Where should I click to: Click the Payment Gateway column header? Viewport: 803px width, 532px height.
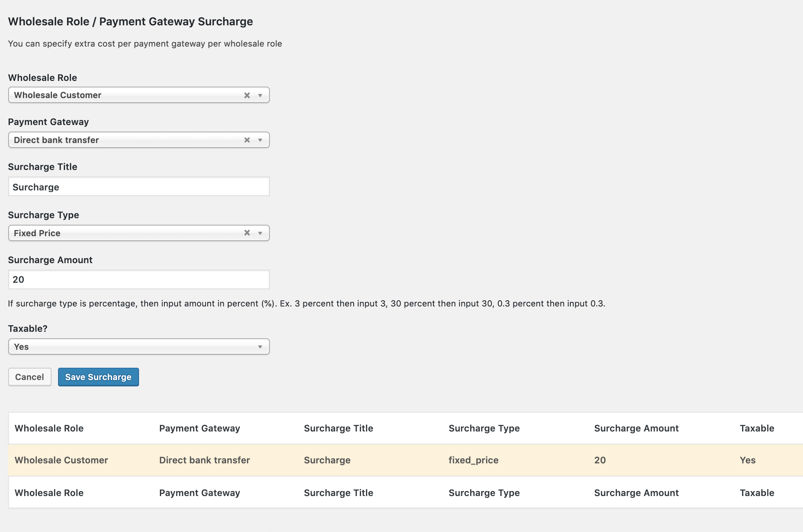coord(200,428)
